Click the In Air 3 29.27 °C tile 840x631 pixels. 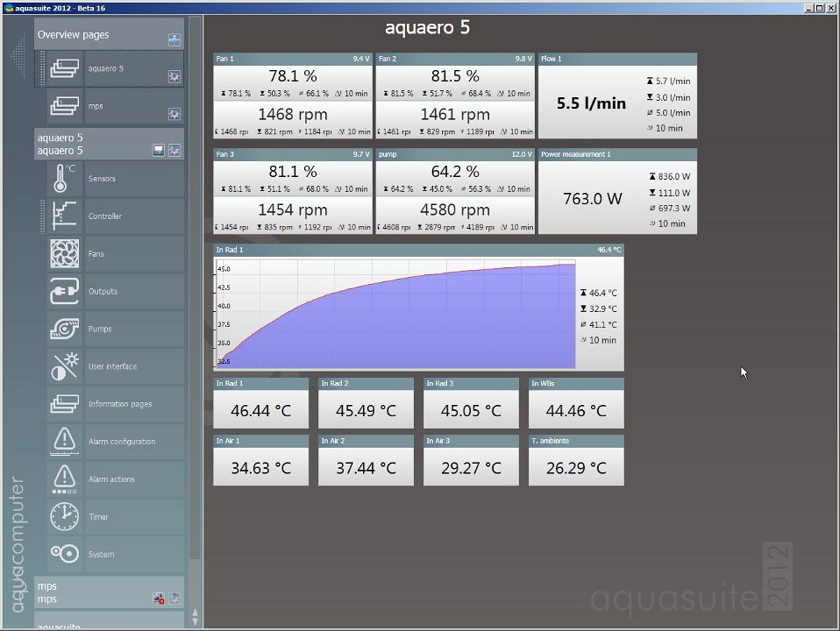(471, 461)
